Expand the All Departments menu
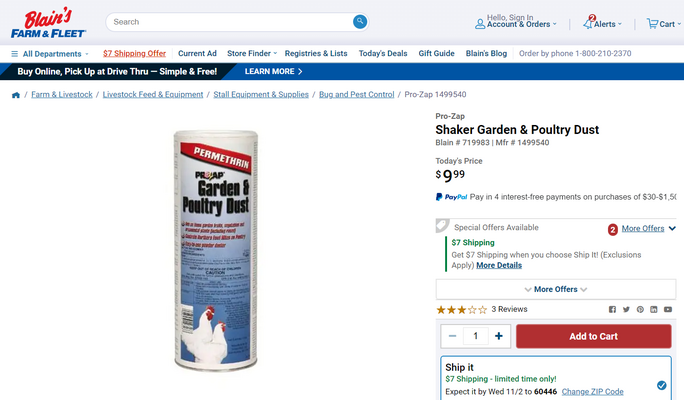 point(50,54)
